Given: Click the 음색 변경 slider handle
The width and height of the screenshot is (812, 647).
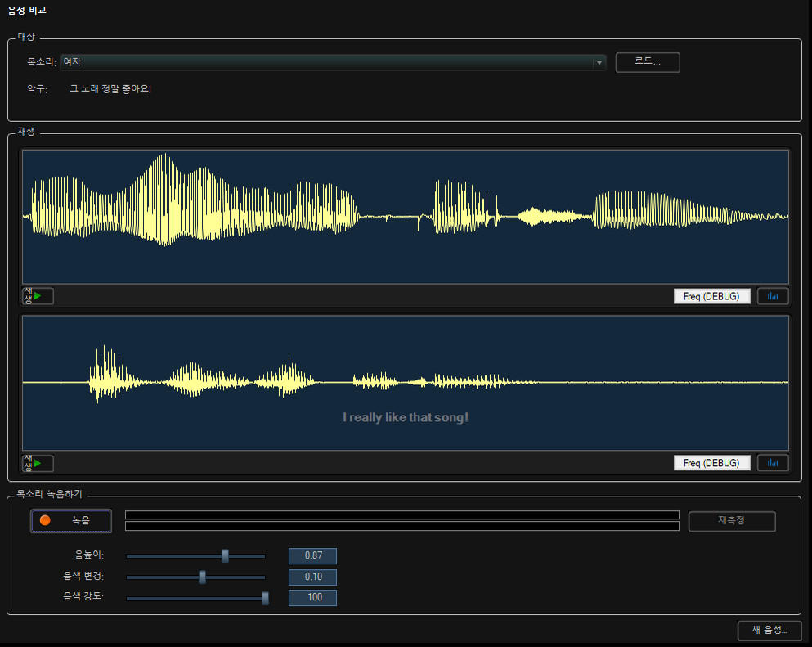Looking at the screenshot, I should pyautogui.click(x=202, y=577).
